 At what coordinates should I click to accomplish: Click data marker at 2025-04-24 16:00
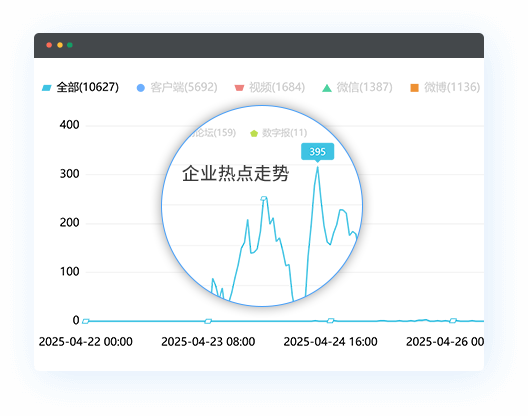pos(331,321)
